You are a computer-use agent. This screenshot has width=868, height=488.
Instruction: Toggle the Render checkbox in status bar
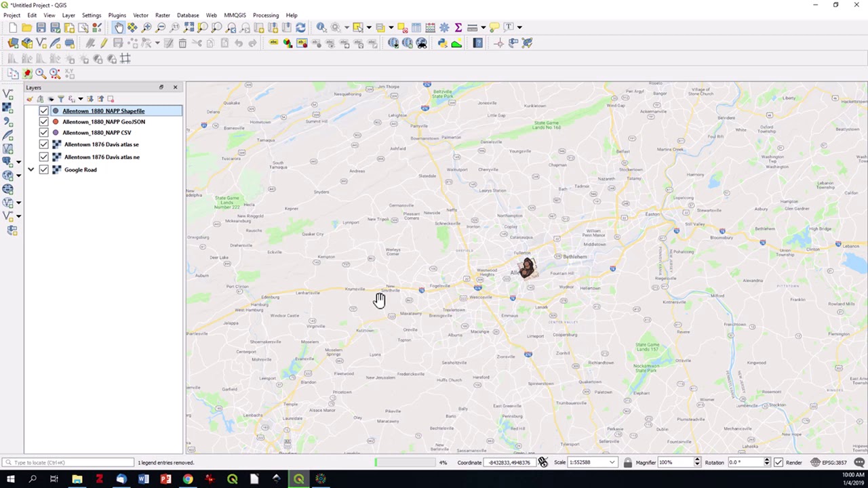pyautogui.click(x=778, y=462)
